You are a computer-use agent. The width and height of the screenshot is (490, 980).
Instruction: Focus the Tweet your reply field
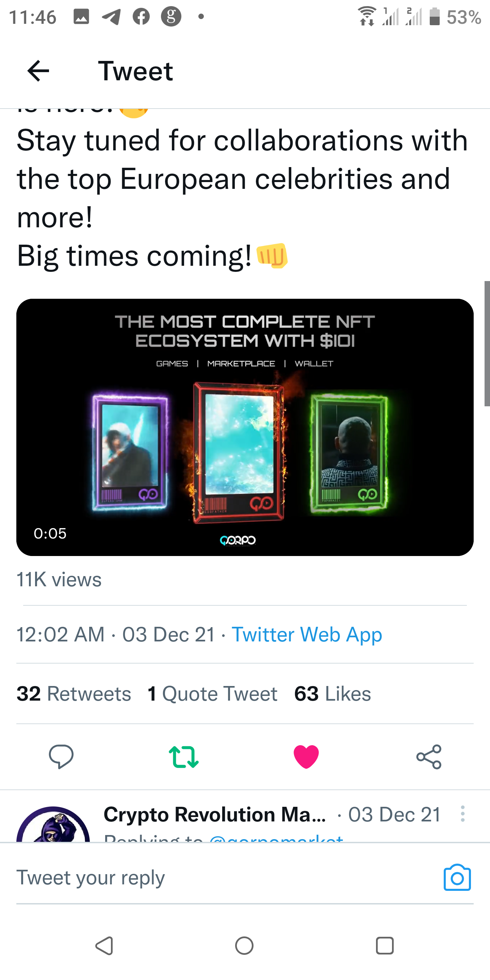(225, 878)
